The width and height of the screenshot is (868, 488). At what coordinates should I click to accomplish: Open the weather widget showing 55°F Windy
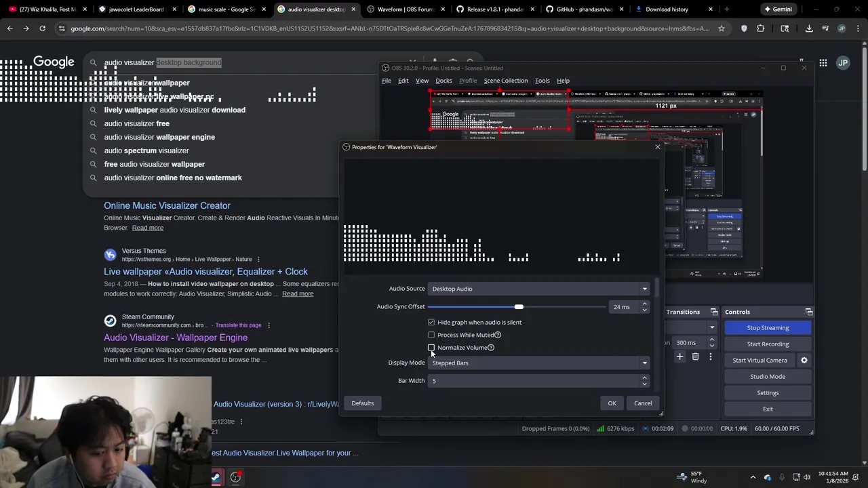(692, 477)
